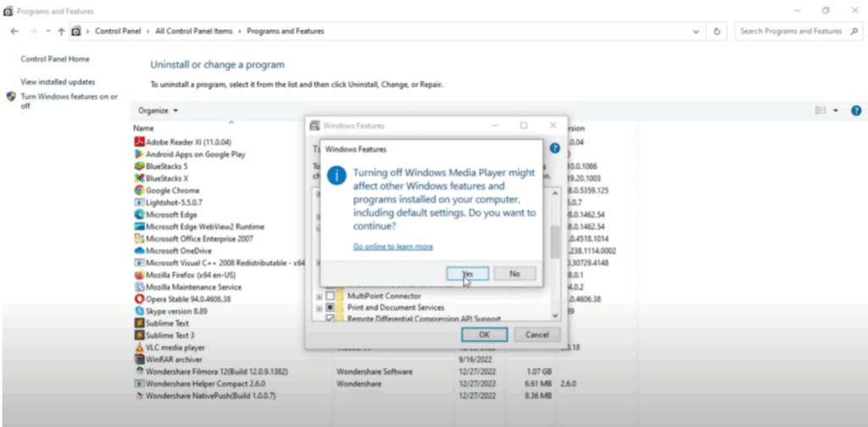868x427 pixels.
Task: Uncheck Remote Differential Compression API Support
Action: [331, 319]
